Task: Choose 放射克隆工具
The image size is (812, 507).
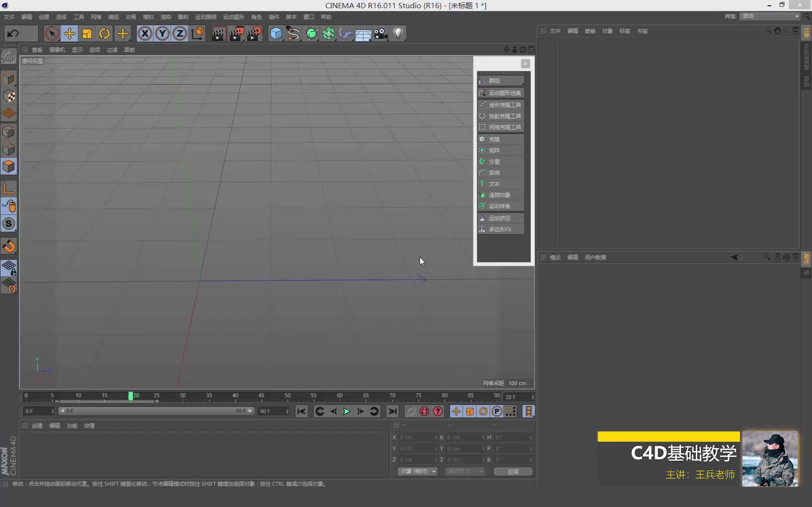Action: pyautogui.click(x=501, y=116)
